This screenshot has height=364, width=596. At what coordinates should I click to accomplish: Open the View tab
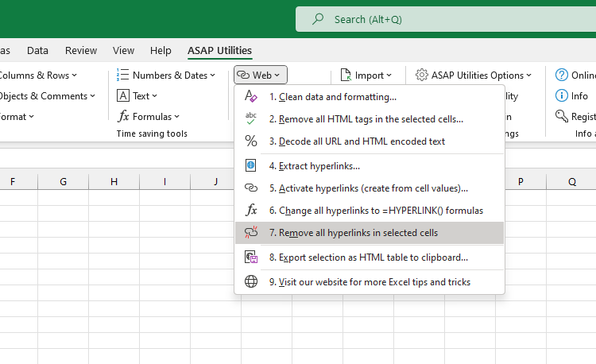(x=123, y=51)
